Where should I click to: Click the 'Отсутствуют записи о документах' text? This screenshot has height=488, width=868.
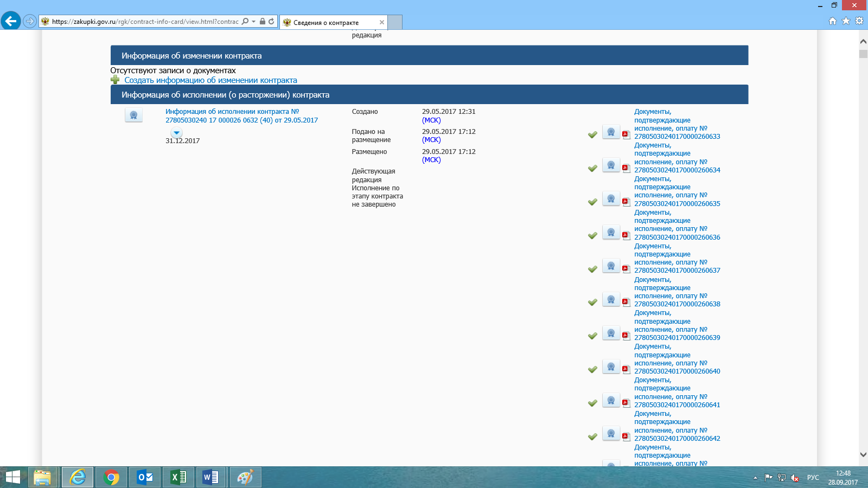pos(173,70)
